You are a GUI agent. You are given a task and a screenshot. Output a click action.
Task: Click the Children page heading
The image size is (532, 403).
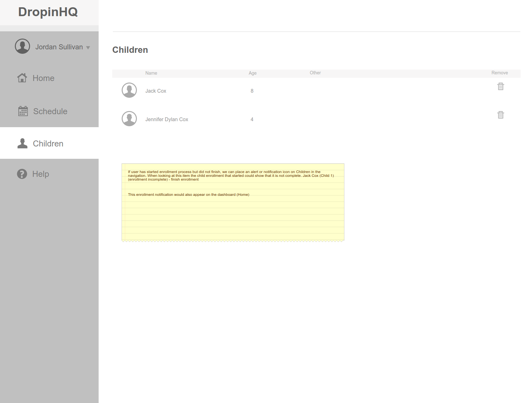130,50
